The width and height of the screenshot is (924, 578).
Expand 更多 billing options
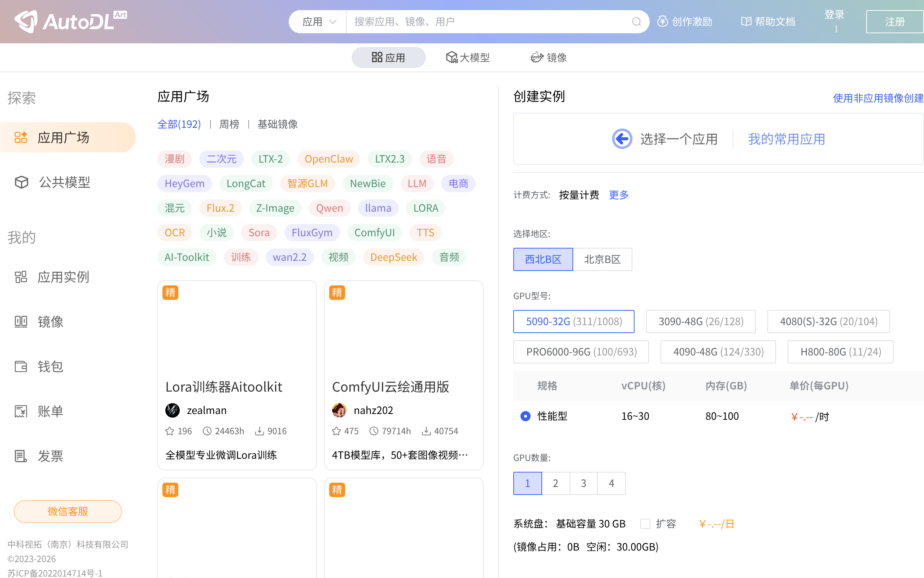[x=619, y=195]
